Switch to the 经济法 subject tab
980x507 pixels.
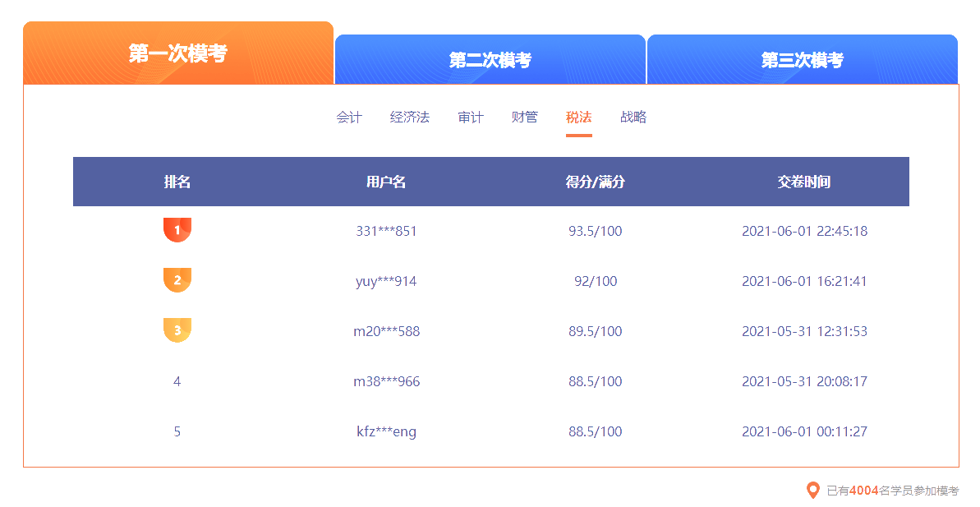pyautogui.click(x=408, y=118)
